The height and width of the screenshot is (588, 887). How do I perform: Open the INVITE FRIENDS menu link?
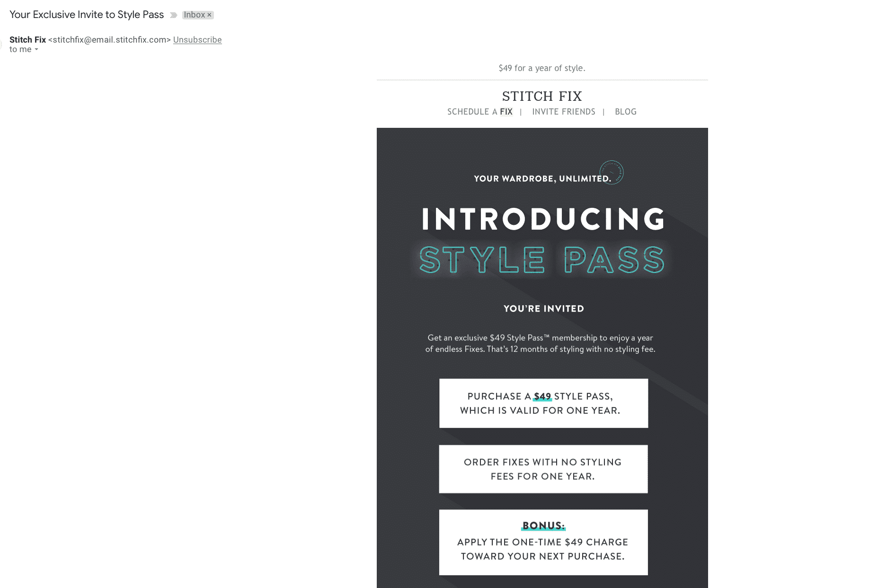pyautogui.click(x=564, y=112)
